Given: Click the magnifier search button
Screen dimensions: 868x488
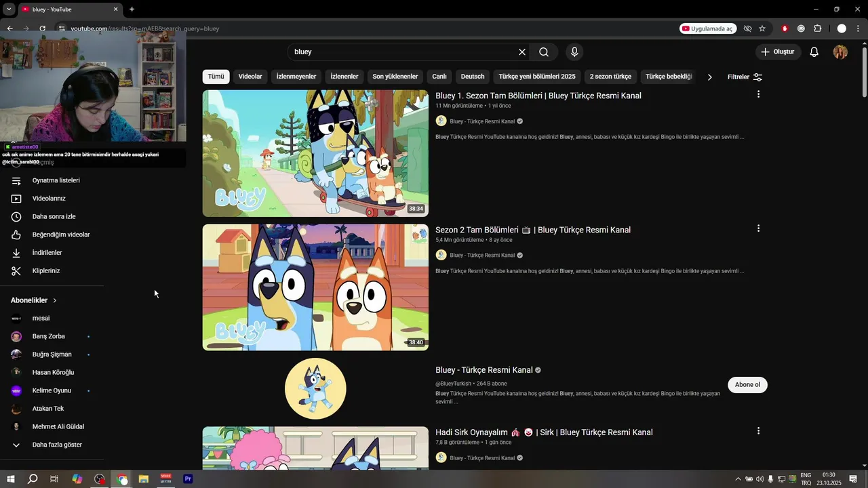Looking at the screenshot, I should click(544, 52).
